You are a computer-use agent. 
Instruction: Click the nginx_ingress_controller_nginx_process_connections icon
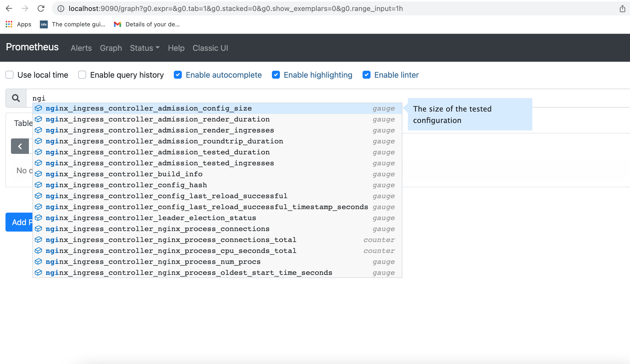point(40,228)
